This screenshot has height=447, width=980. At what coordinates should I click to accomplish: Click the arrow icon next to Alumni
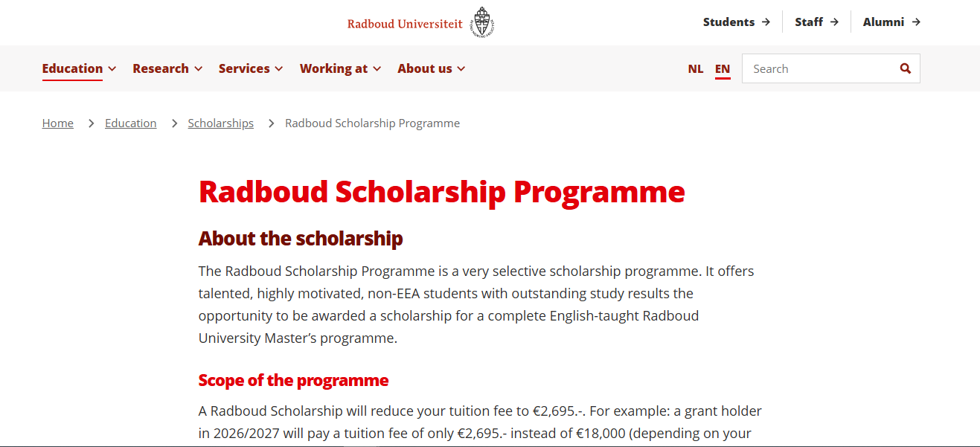click(x=916, y=22)
